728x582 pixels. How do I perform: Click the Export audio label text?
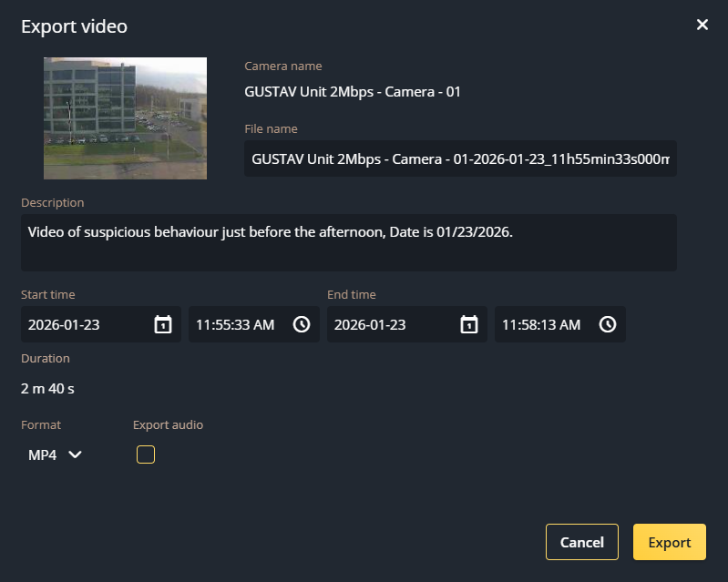[x=168, y=424]
